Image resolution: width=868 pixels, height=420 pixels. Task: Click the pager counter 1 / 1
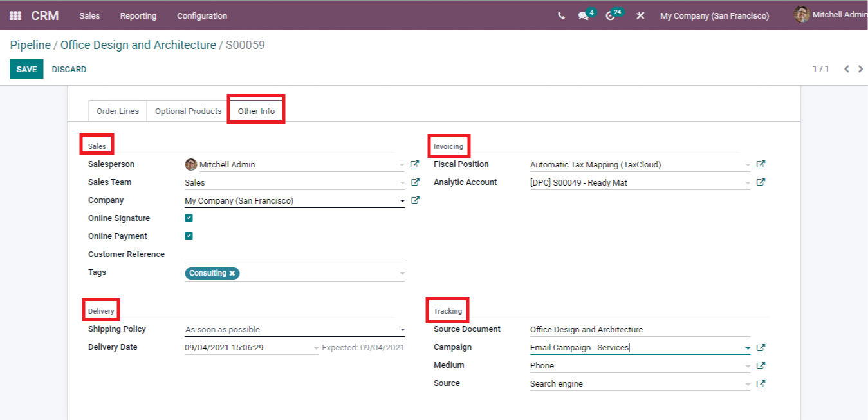(x=820, y=69)
